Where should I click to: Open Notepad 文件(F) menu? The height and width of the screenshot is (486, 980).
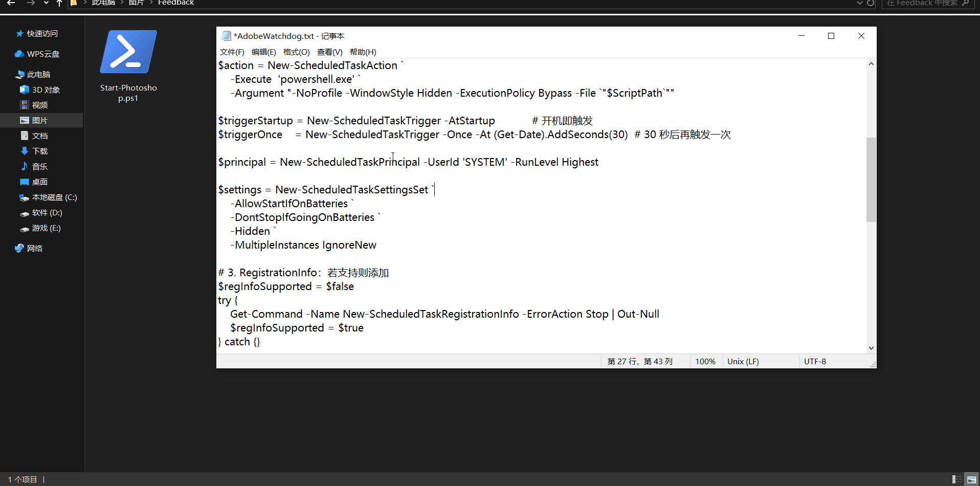[x=232, y=52]
